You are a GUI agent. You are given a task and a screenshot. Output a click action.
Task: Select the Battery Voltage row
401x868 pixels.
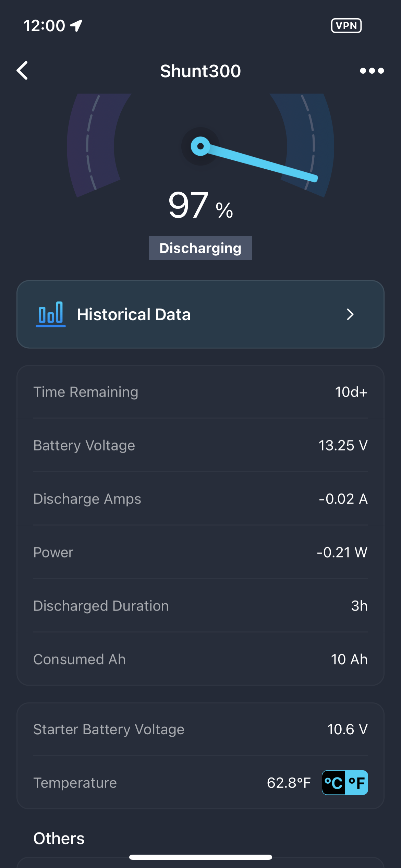200,445
